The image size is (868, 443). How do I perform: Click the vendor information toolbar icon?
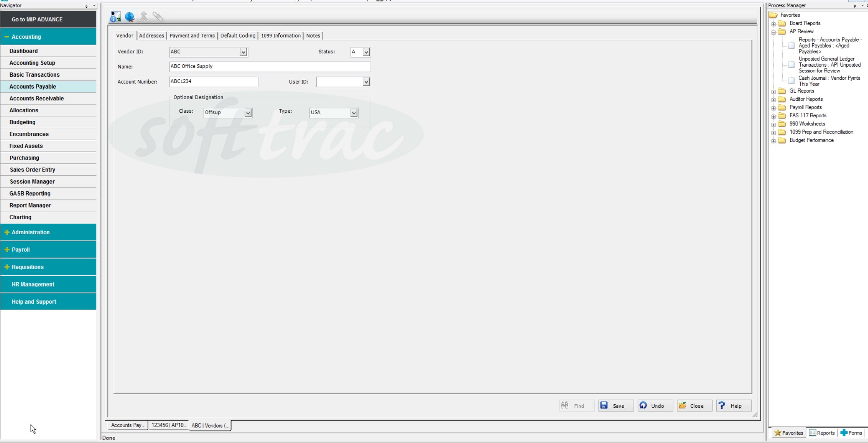coord(115,17)
